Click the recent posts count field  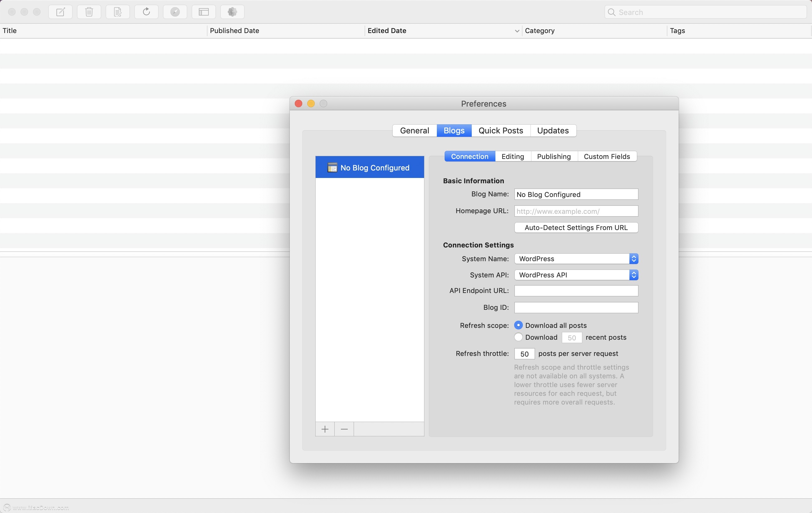pyautogui.click(x=572, y=338)
